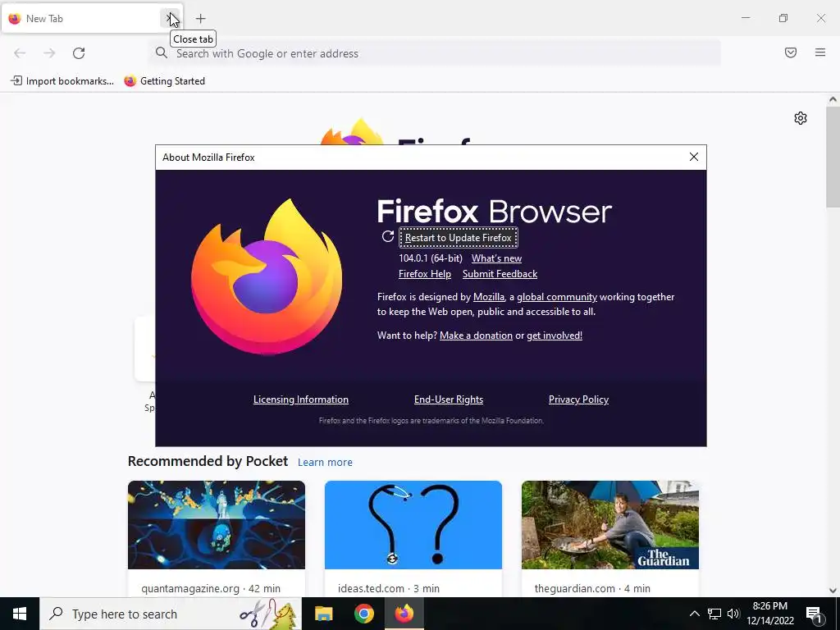Open network status tray icon
Image resolution: width=840 pixels, height=630 pixels.
coord(714,614)
